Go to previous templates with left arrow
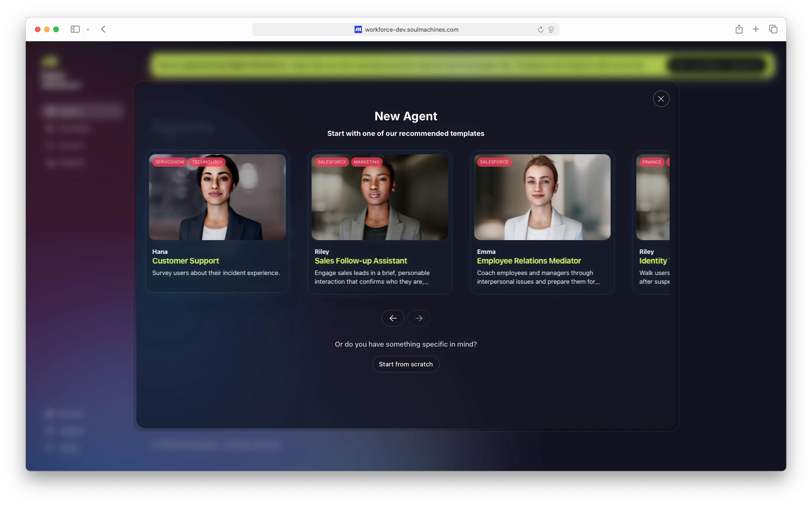This screenshot has height=505, width=812. (393, 318)
